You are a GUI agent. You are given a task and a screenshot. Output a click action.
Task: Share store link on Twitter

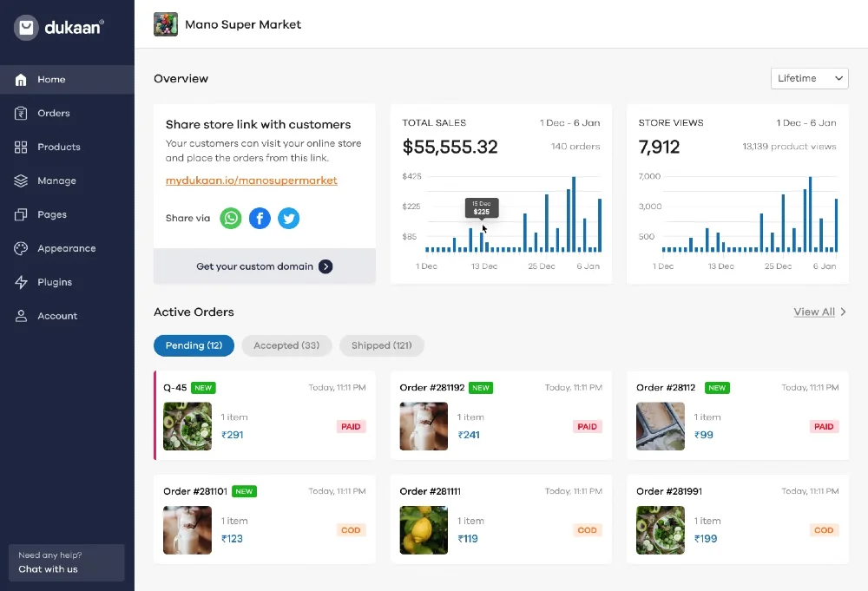[x=288, y=218]
